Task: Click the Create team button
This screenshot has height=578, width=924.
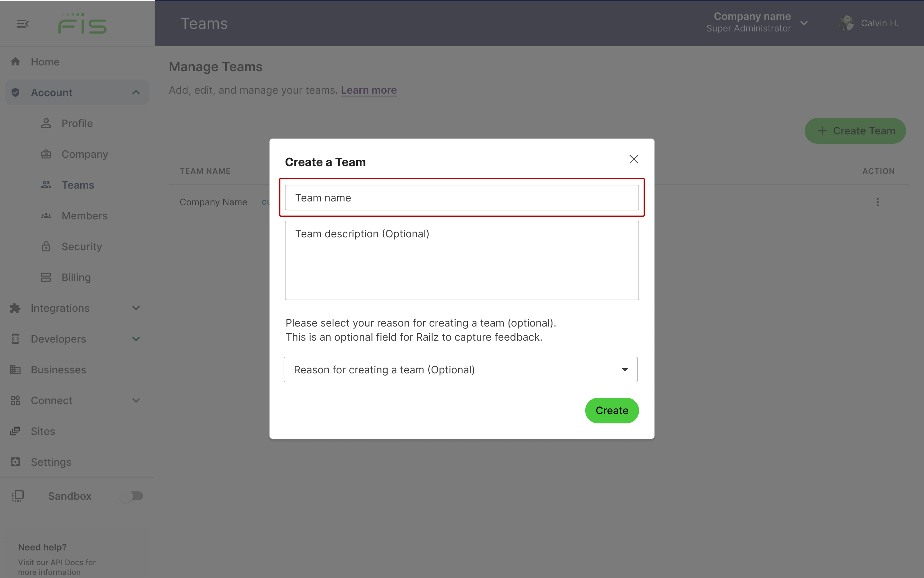Action: pyautogui.click(x=611, y=410)
